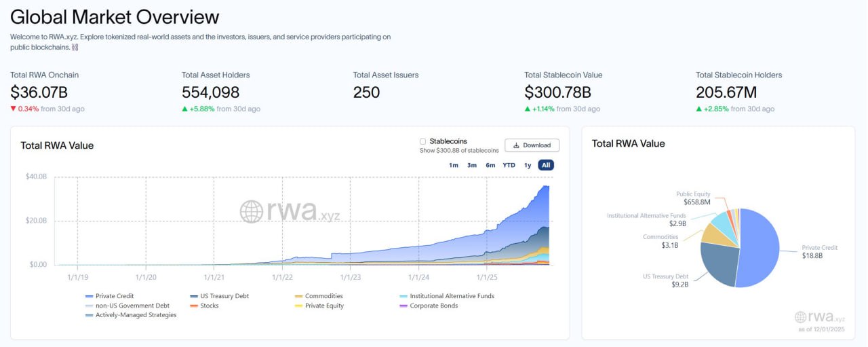Toggle US Treasury Debt legend swatch
Image resolution: width=868 pixels, height=347 pixels.
pos(195,296)
